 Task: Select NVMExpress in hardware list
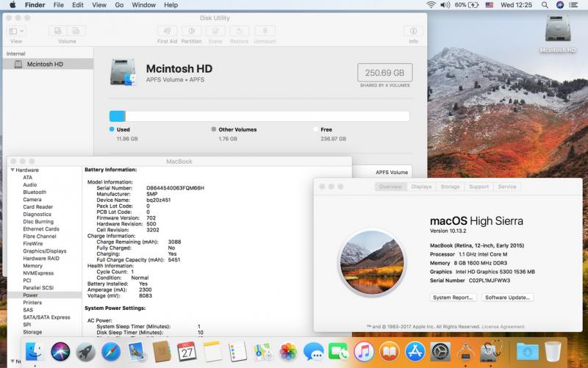[38, 273]
